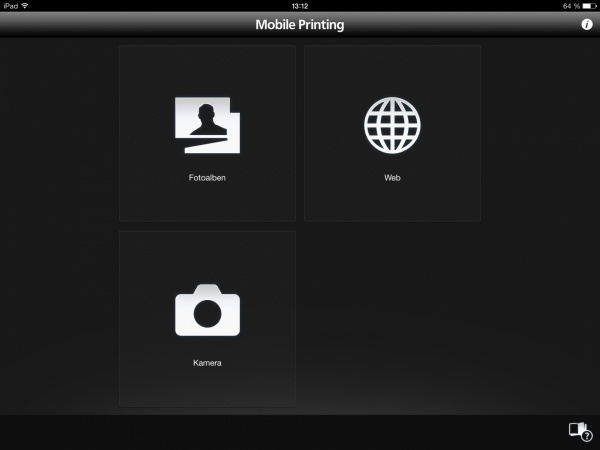Screen dimensions: 600x450
Task: Tap the Wi-Fi signal icon in status bar
Action: click(25, 5)
